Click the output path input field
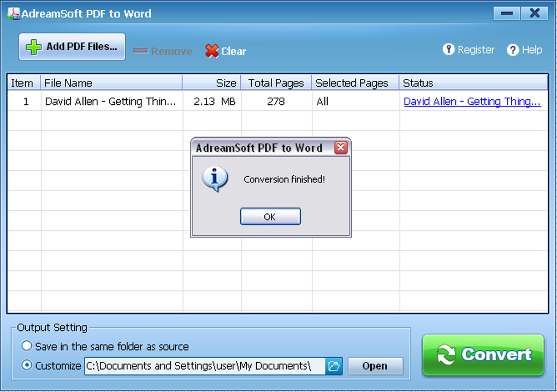 point(205,366)
